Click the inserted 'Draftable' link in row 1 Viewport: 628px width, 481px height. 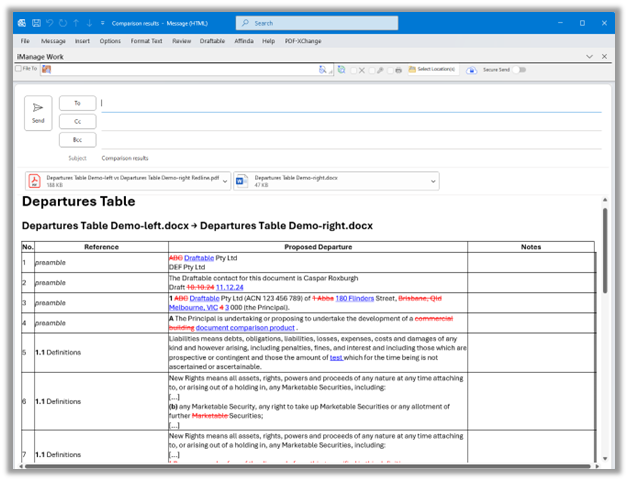pos(199,258)
